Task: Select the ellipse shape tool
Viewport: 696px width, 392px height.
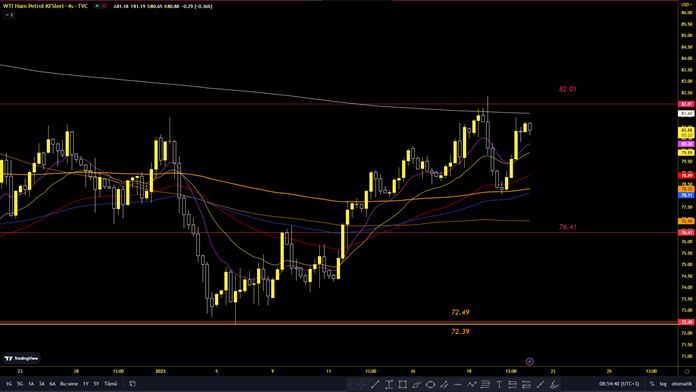Action: [x=430, y=384]
